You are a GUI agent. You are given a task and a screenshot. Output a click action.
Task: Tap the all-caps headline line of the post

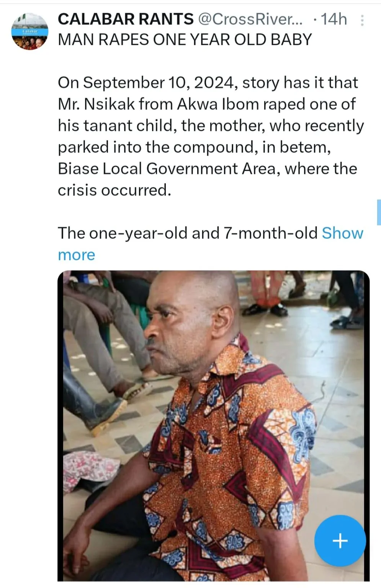tap(185, 40)
